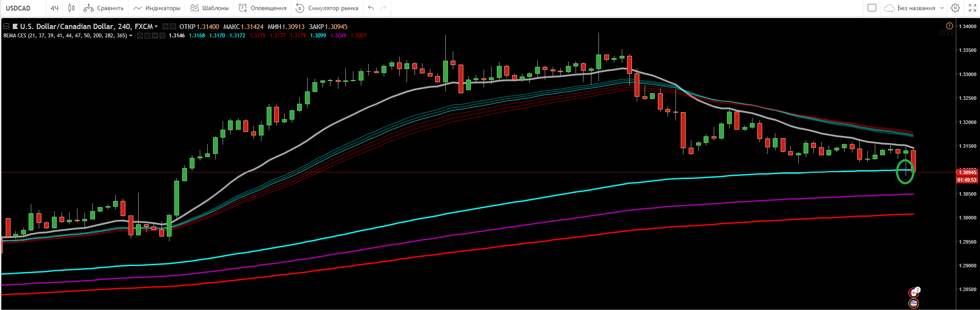Remove the 8EMA CES indicator with X
This screenshot has width=980, height=310.
click(162, 36)
